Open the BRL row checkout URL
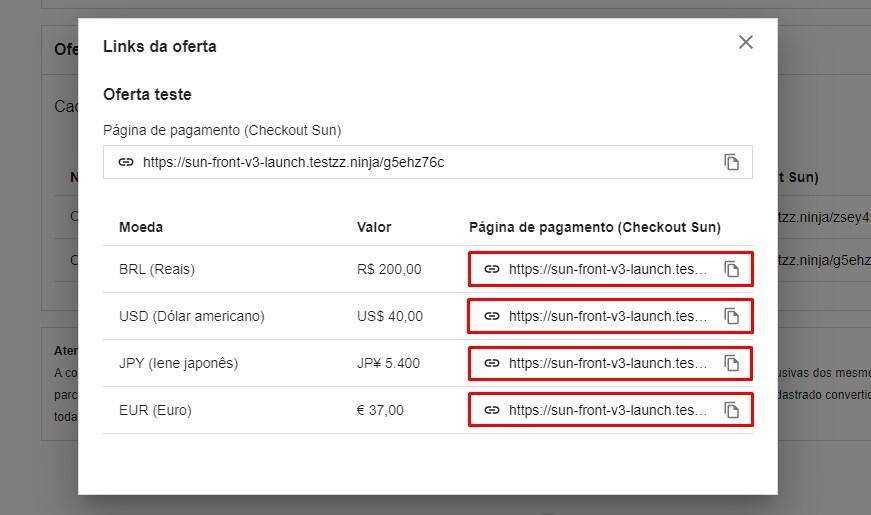This screenshot has height=515, width=871. [607, 269]
